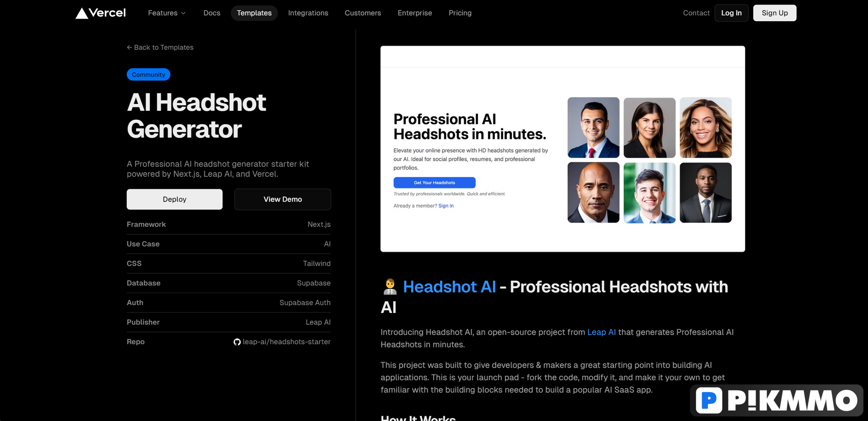Click the headshot of bald man in suit

pos(594,192)
